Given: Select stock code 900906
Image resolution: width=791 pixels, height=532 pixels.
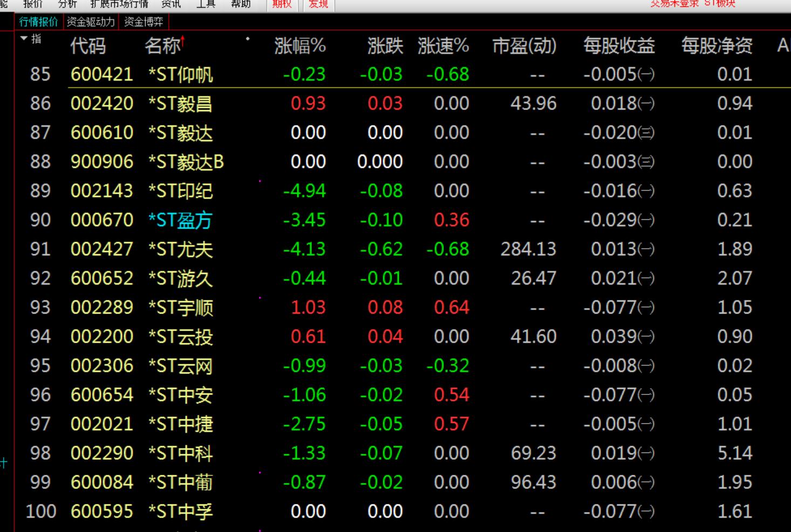Looking at the screenshot, I should (102, 161).
